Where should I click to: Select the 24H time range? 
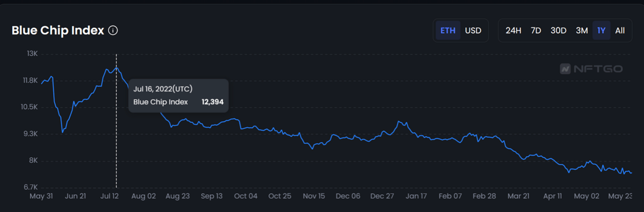(x=513, y=31)
